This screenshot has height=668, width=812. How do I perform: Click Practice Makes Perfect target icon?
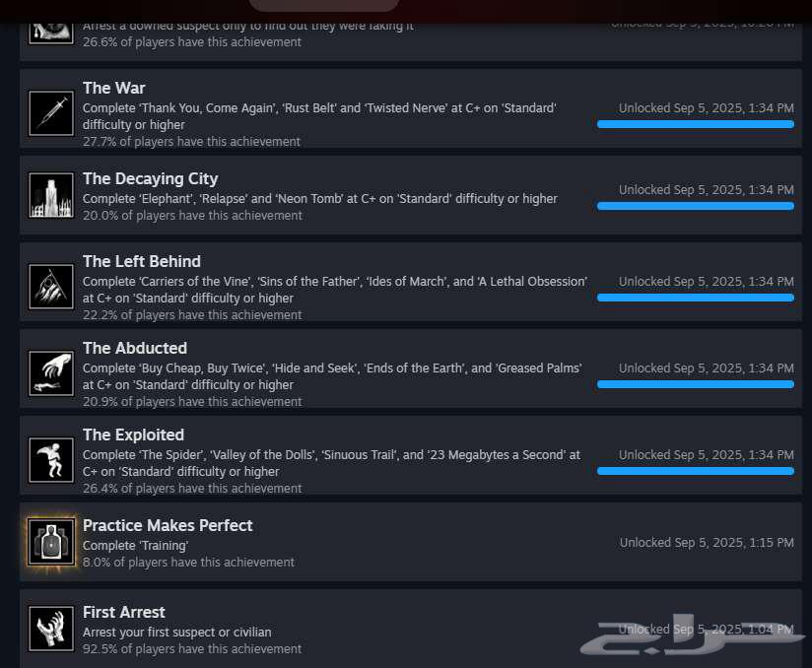point(51,542)
